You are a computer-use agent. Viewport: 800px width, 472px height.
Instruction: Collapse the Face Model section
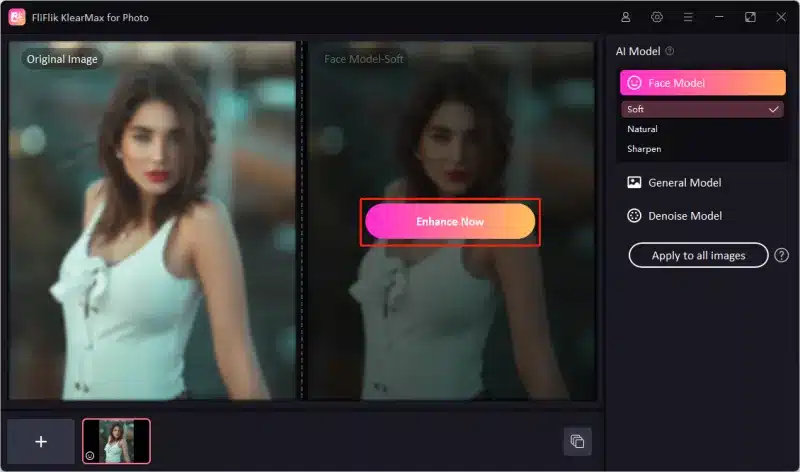point(702,83)
